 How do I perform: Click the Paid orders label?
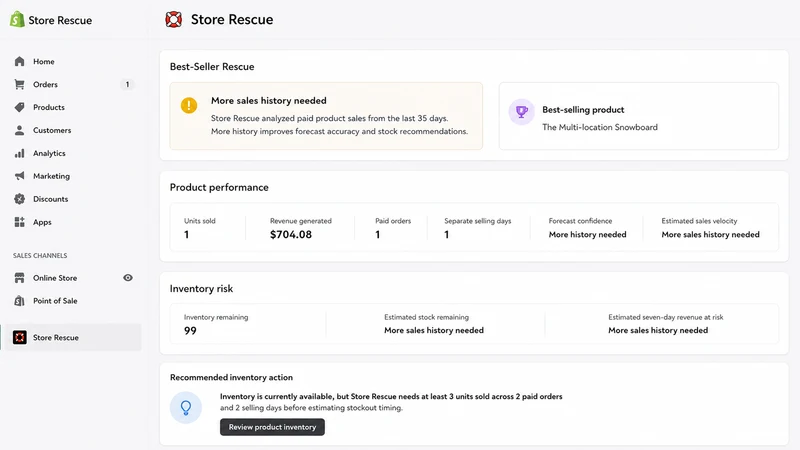pyautogui.click(x=393, y=221)
